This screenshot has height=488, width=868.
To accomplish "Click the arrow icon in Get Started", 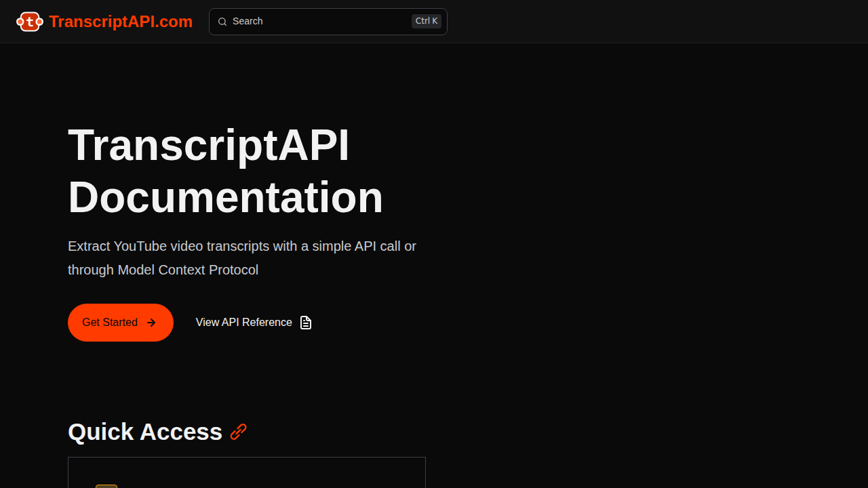I will tap(151, 323).
